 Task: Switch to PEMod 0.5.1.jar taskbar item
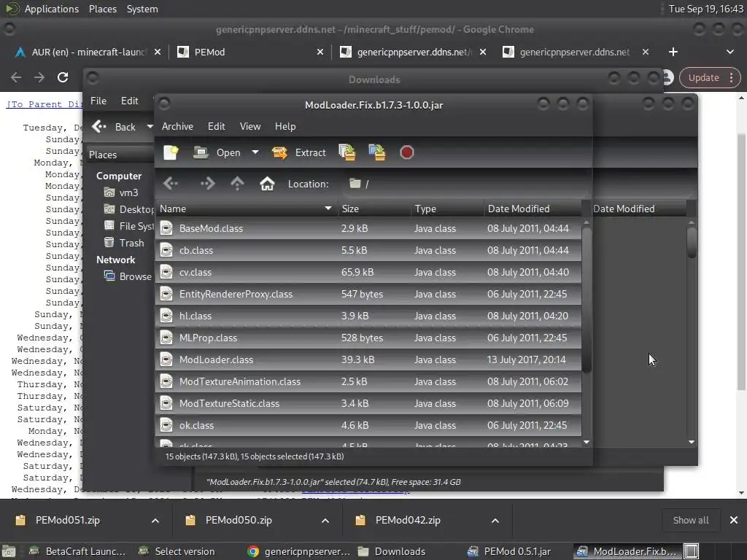tap(508, 551)
